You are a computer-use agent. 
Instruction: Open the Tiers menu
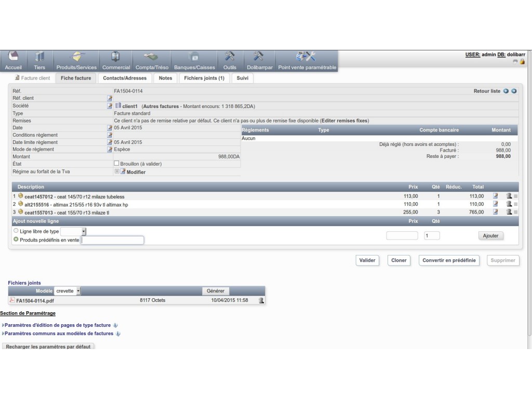click(39, 61)
